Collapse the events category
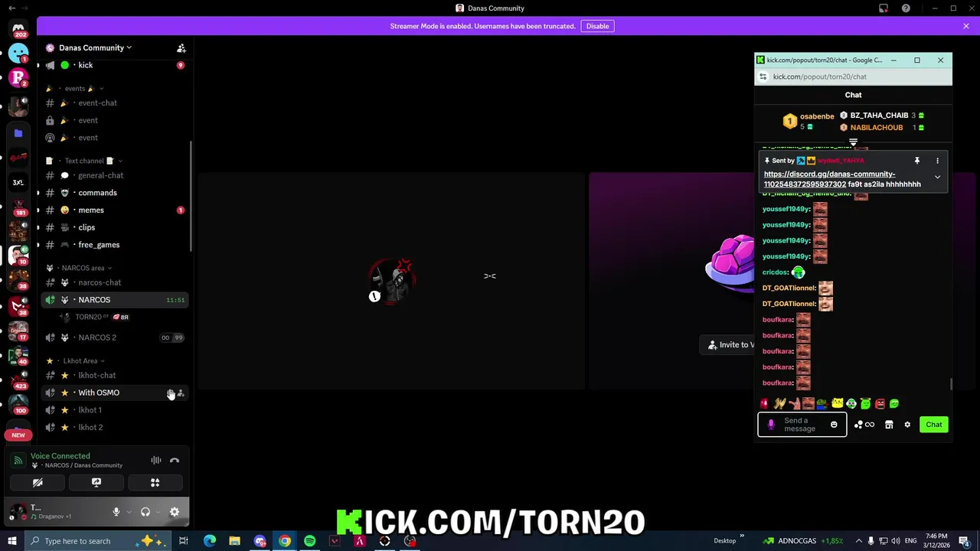The height and width of the screenshot is (551, 980). 75,88
